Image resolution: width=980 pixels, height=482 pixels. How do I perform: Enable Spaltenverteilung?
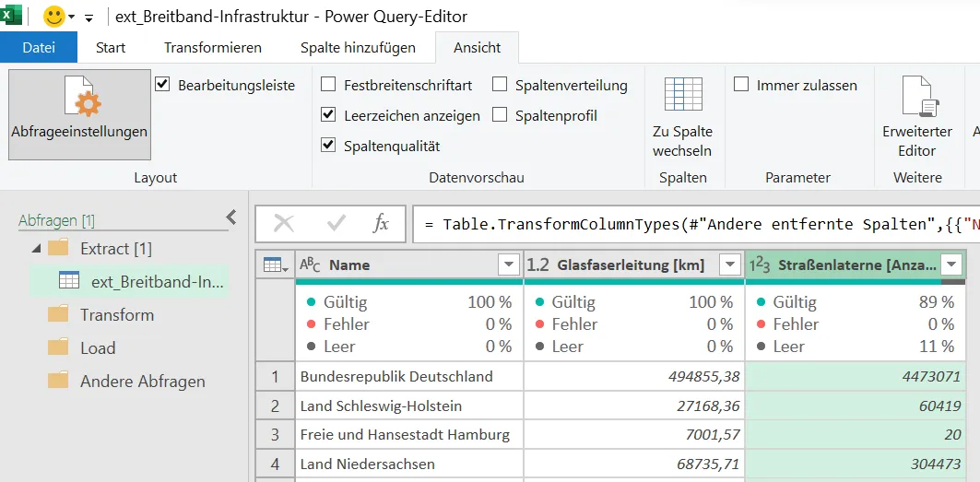click(x=500, y=85)
